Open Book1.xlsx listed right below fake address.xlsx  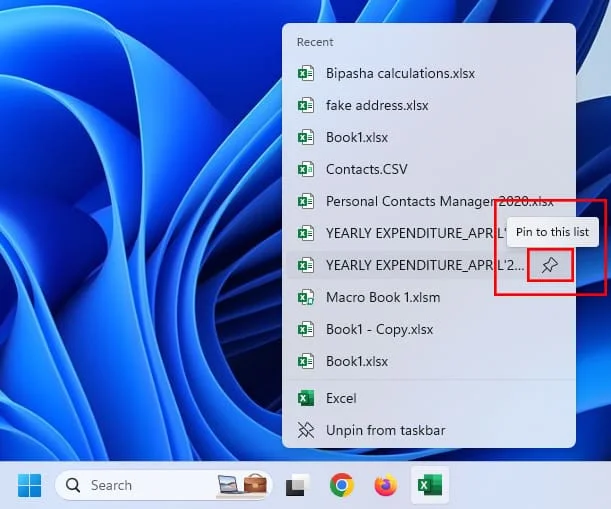(x=429, y=137)
